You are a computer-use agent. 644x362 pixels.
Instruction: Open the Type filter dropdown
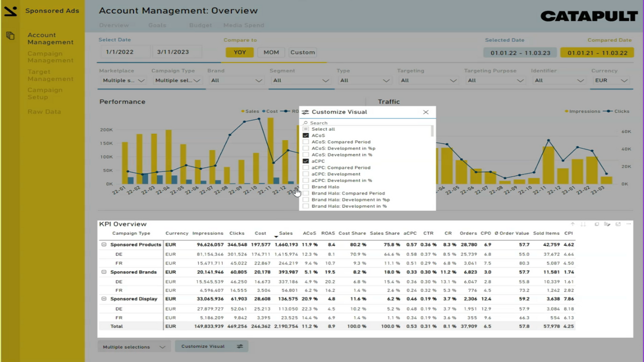click(364, 80)
